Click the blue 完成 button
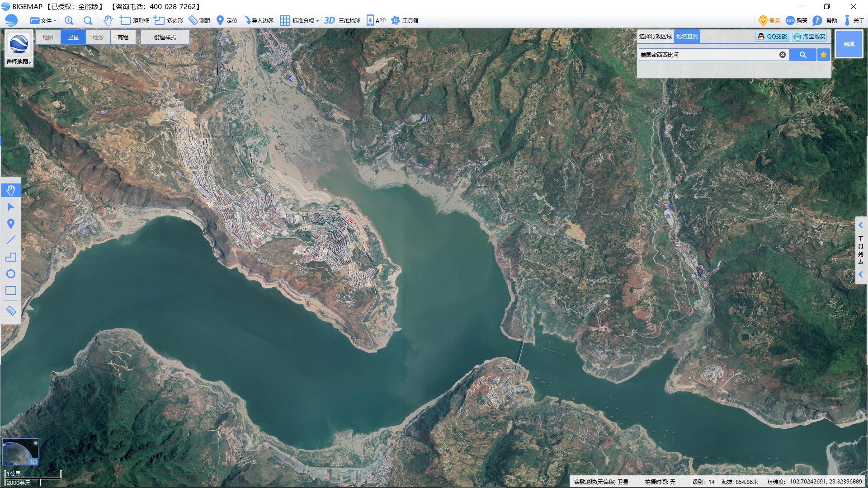Viewport: 868px width, 488px height. (849, 44)
